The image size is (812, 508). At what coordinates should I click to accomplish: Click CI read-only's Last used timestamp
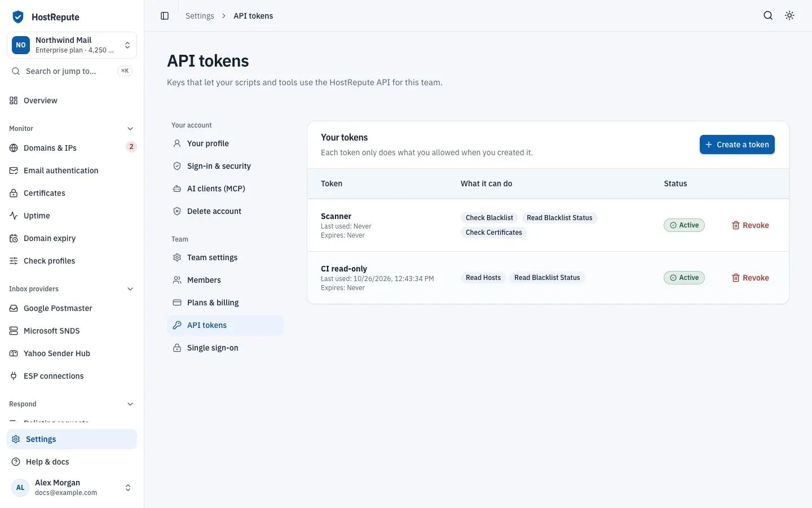(x=377, y=279)
